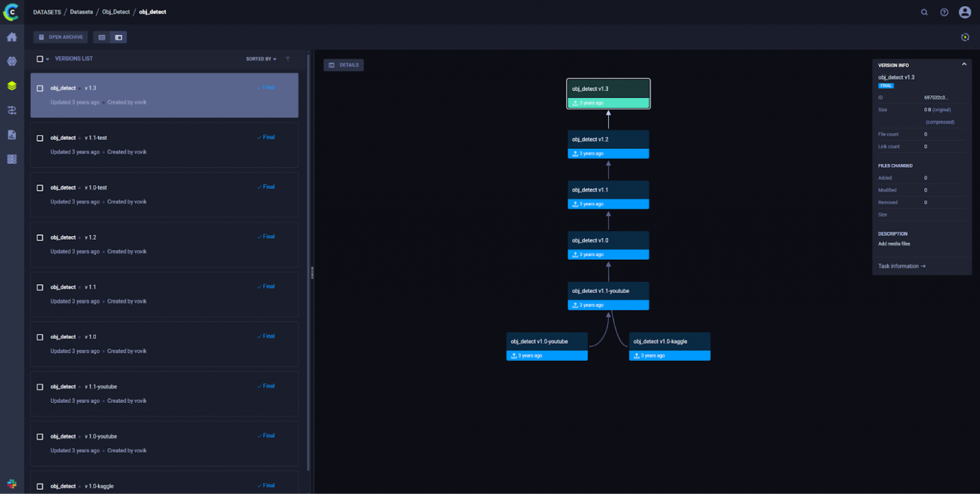Open the user profile avatar
980x494 pixels.
tap(965, 12)
